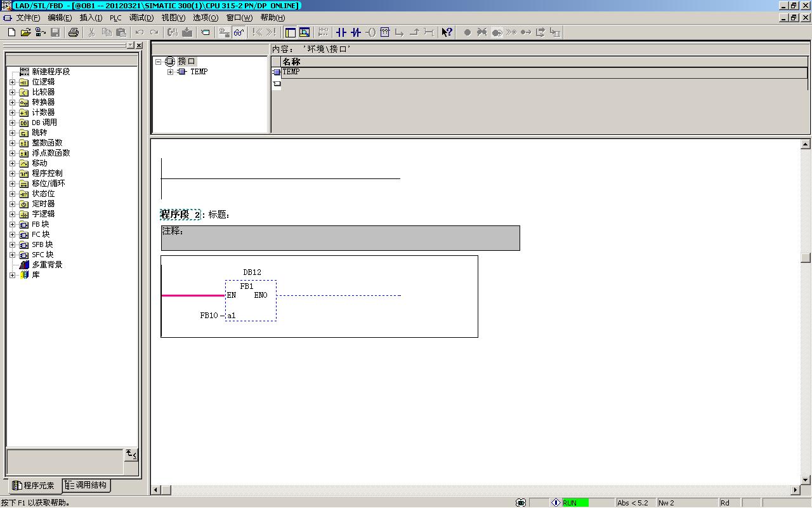
Task: Toggle Monitor with the glasses icon
Action: pos(239,32)
